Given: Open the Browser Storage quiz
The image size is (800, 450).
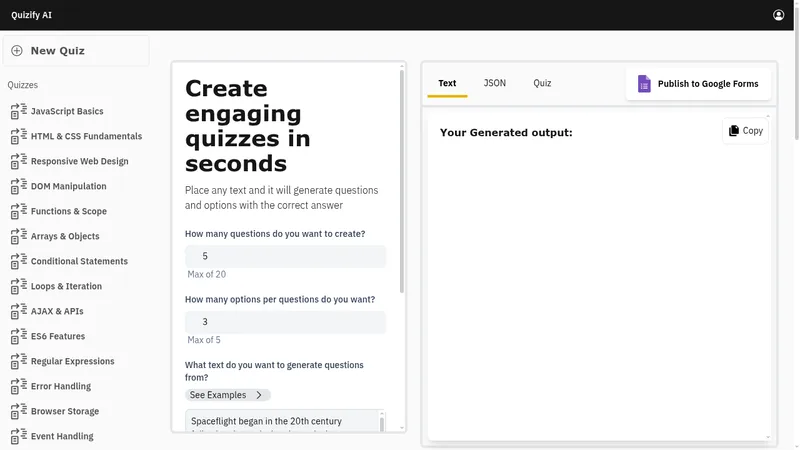Looking at the screenshot, I should point(65,411).
